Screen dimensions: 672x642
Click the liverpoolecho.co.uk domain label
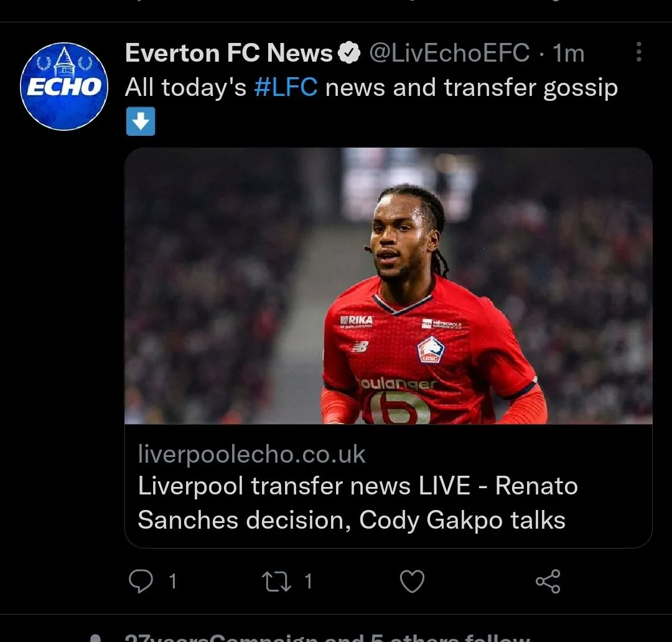[x=251, y=455]
